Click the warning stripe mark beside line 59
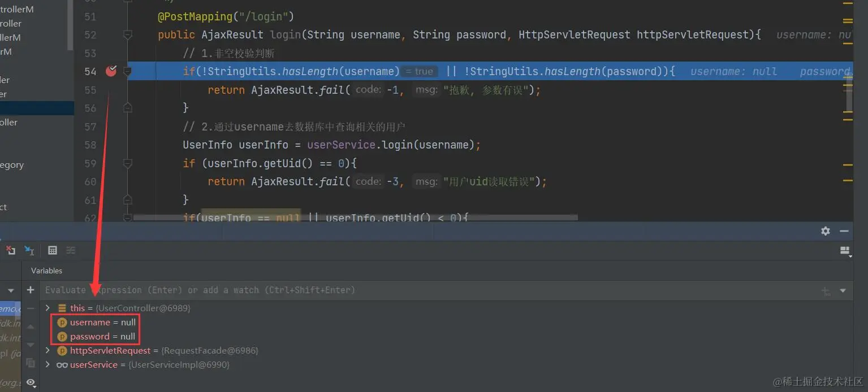The height and width of the screenshot is (392, 868). 848,165
